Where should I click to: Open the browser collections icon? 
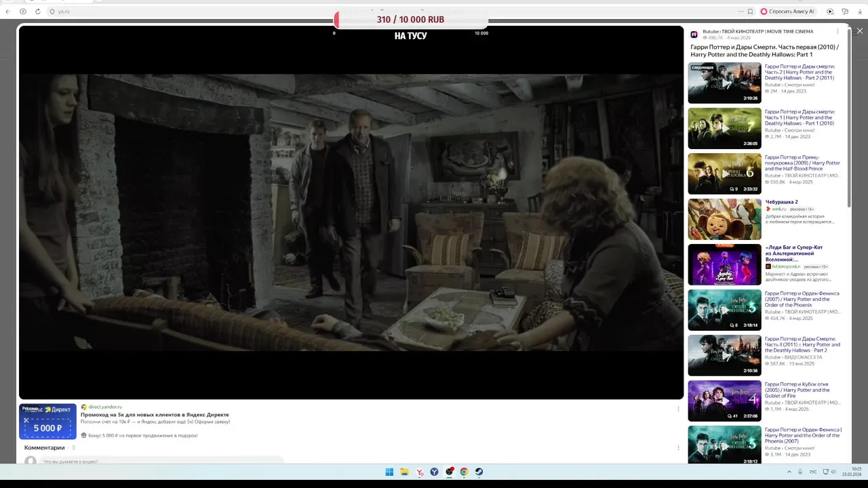(x=845, y=12)
